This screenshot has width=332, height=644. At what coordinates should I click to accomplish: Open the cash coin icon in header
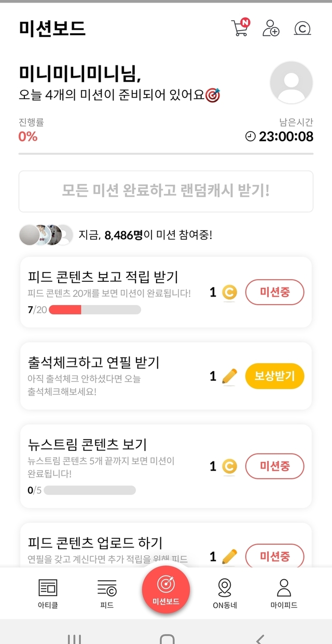coord(302,28)
